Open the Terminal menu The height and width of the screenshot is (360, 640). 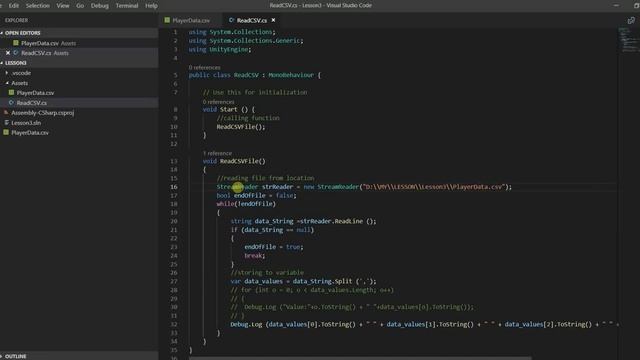click(x=127, y=6)
